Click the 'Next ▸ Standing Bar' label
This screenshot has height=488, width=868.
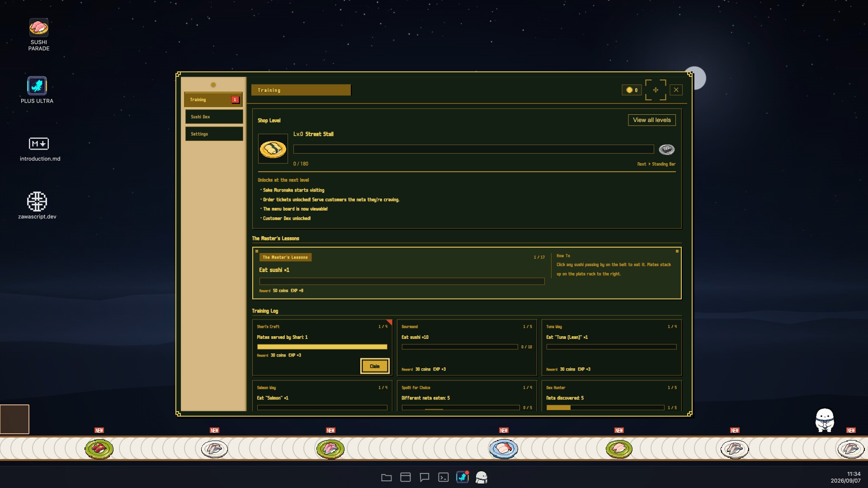click(x=656, y=164)
